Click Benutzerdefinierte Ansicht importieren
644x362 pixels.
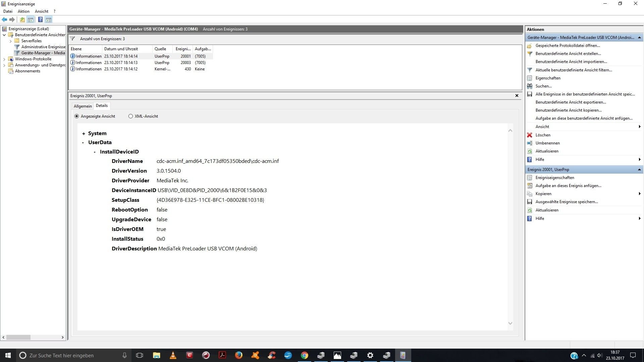click(x=571, y=61)
